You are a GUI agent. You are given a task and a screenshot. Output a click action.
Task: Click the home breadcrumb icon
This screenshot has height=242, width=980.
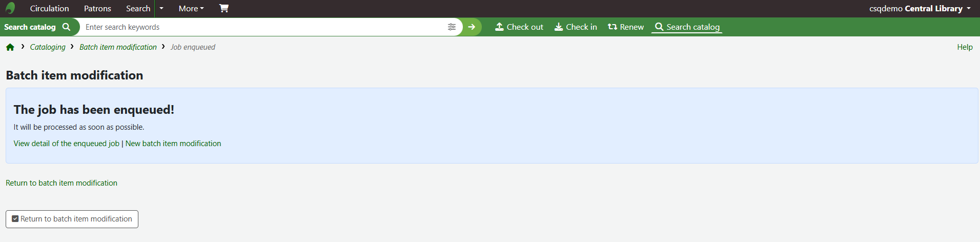pos(10,47)
